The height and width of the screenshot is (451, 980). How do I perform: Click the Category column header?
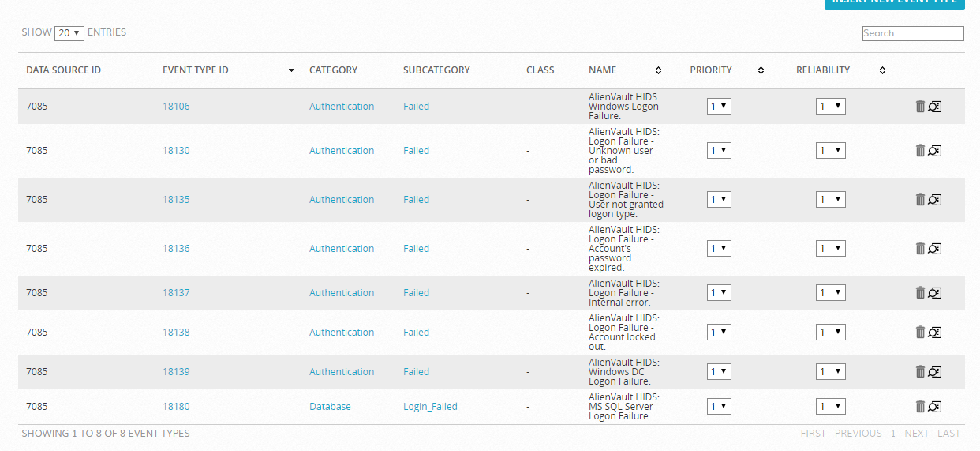pos(333,70)
